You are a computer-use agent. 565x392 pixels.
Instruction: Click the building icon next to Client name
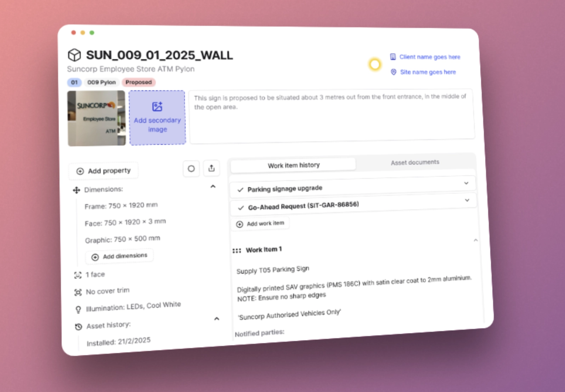click(x=393, y=57)
